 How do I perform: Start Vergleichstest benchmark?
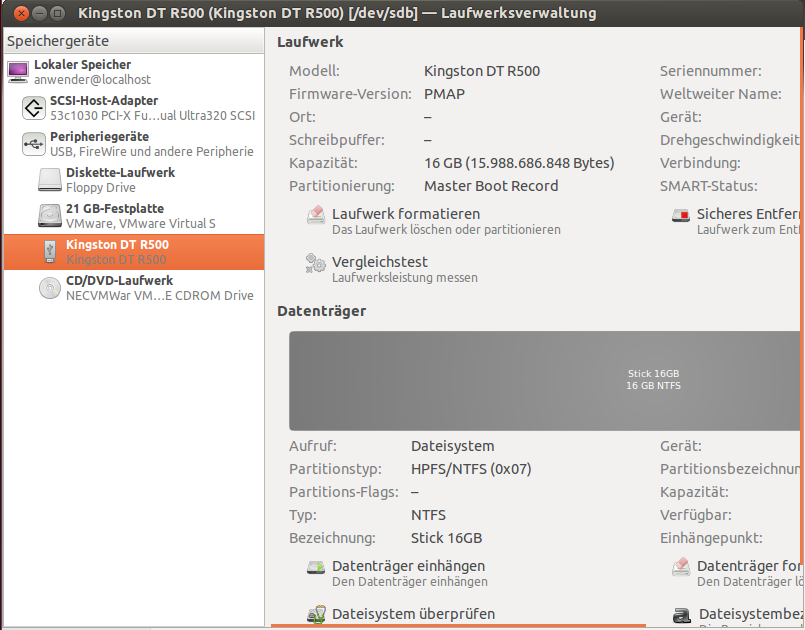pyautogui.click(x=392, y=269)
